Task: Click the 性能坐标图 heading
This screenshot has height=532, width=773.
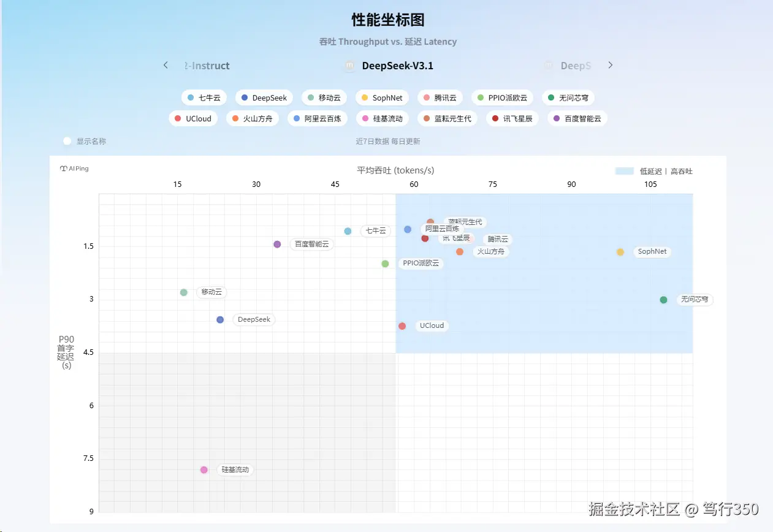Action: [x=388, y=20]
